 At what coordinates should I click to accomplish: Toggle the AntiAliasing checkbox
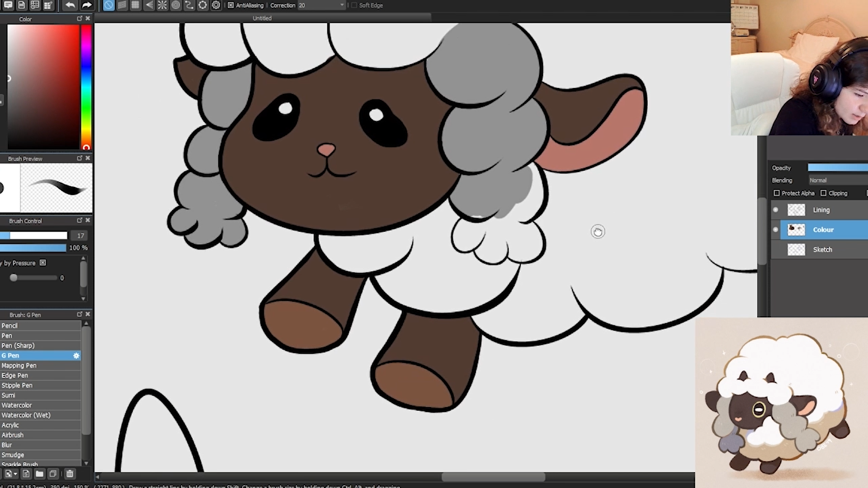coord(231,5)
